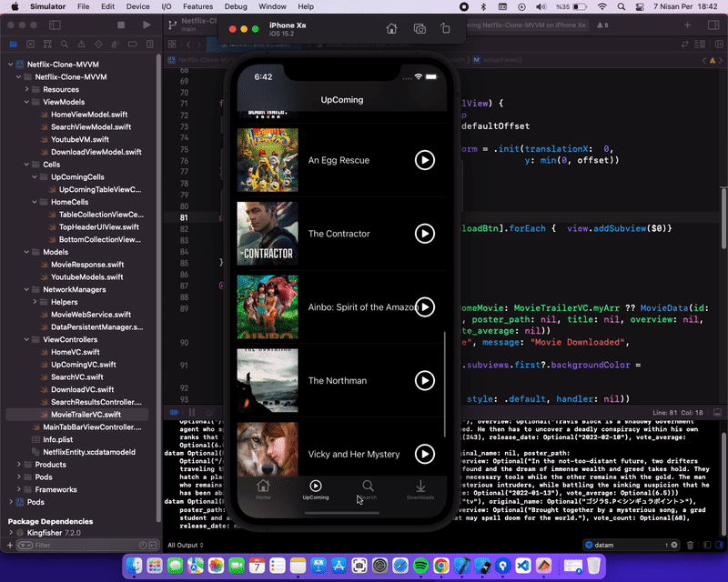The width and height of the screenshot is (728, 582).
Task: Tap the UpComing tab icon
Action: pyautogui.click(x=316, y=486)
